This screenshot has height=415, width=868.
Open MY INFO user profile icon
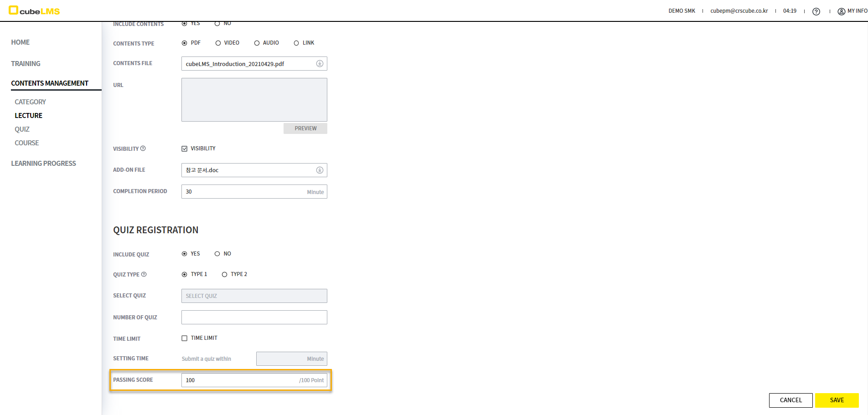[x=841, y=11]
